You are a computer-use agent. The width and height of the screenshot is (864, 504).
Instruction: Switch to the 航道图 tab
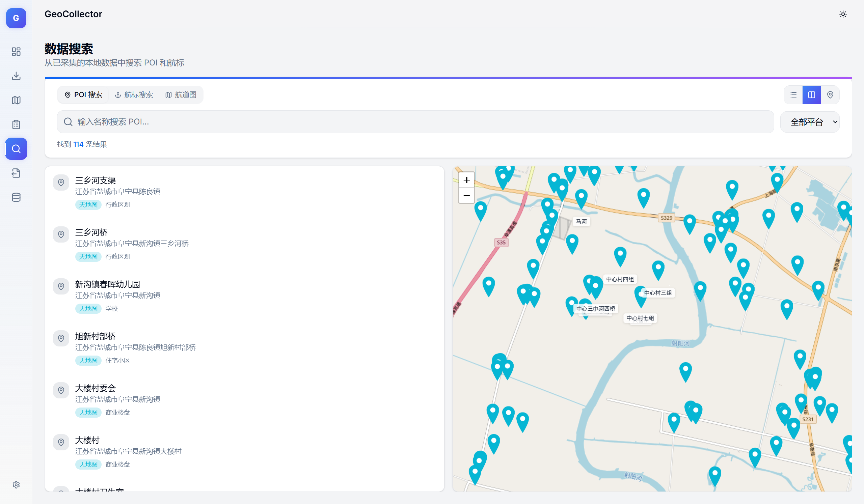(x=181, y=95)
